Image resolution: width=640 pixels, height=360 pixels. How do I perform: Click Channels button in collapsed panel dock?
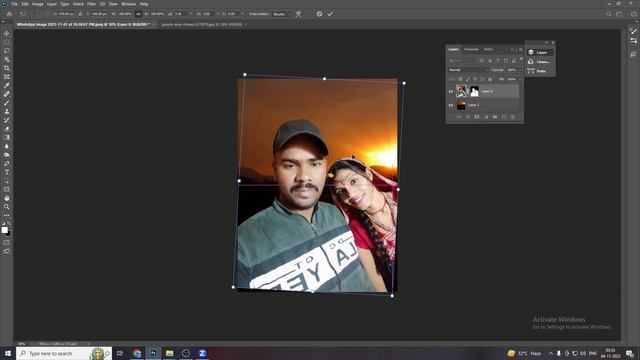(x=540, y=62)
